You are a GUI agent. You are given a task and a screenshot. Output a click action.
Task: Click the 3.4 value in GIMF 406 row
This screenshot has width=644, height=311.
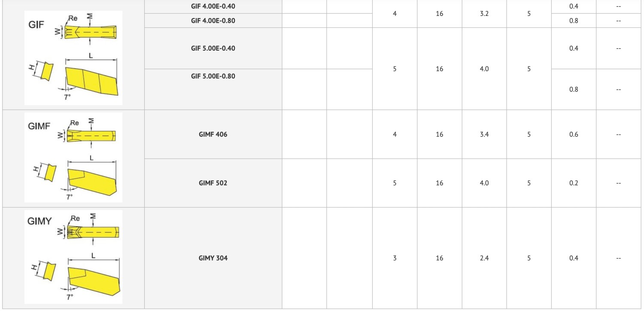tap(484, 134)
